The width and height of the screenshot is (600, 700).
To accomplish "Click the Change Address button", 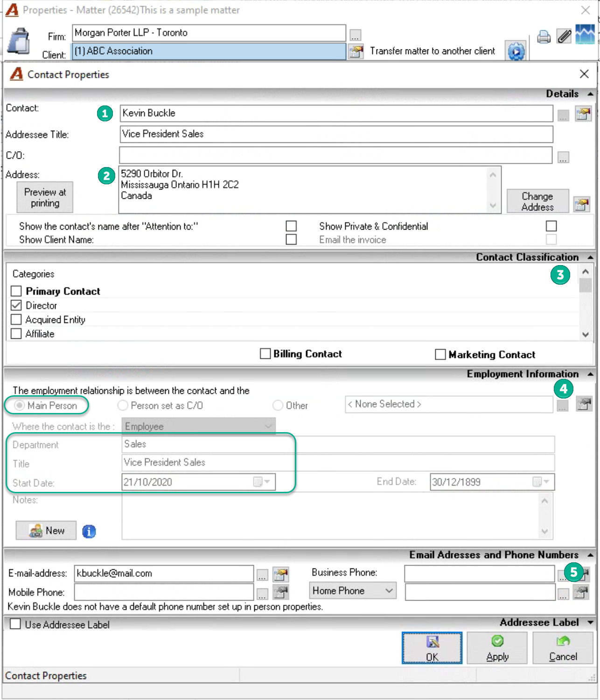I will pos(537,201).
